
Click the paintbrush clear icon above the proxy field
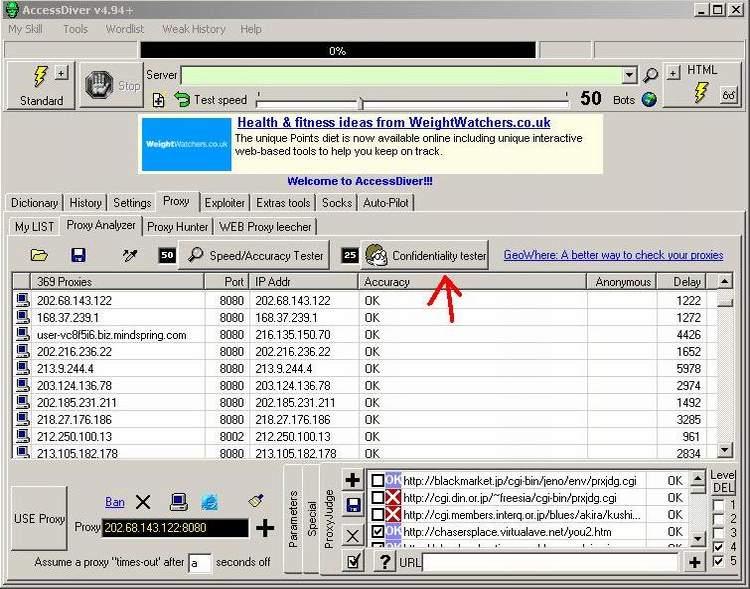click(x=255, y=502)
